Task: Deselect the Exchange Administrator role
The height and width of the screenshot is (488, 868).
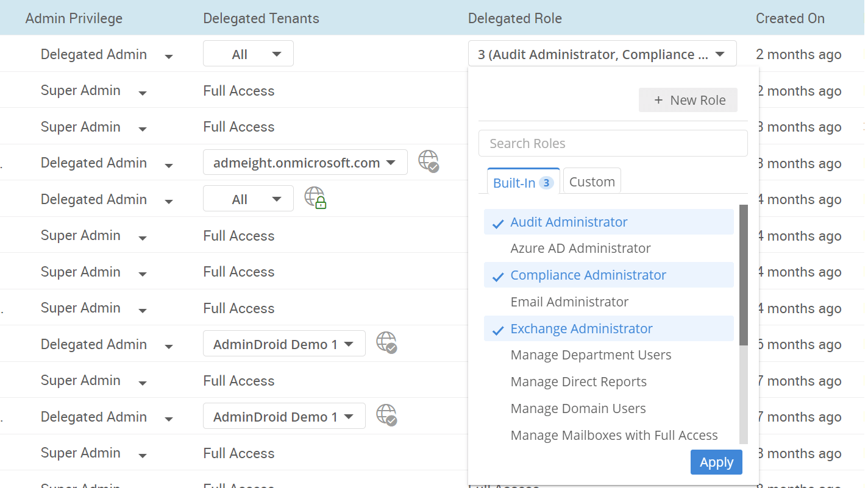Action: [x=581, y=328]
